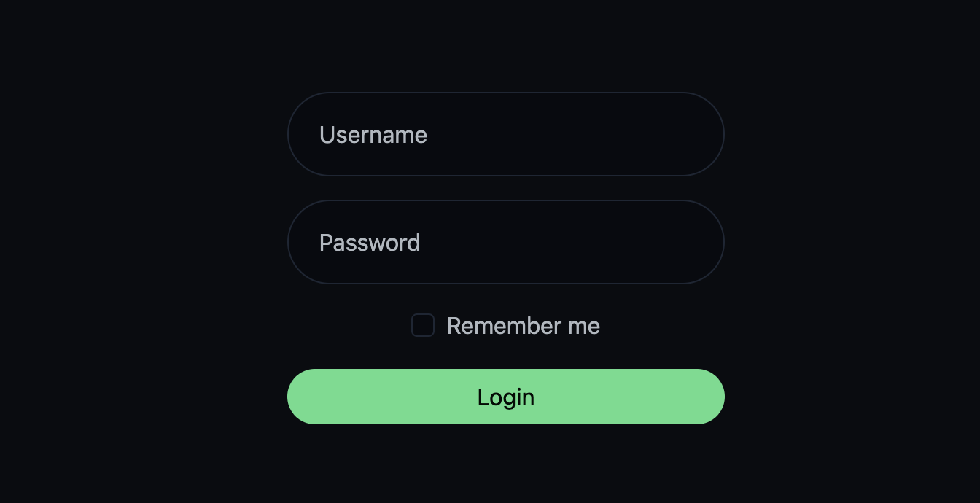Enable Remember me option

[423, 325]
